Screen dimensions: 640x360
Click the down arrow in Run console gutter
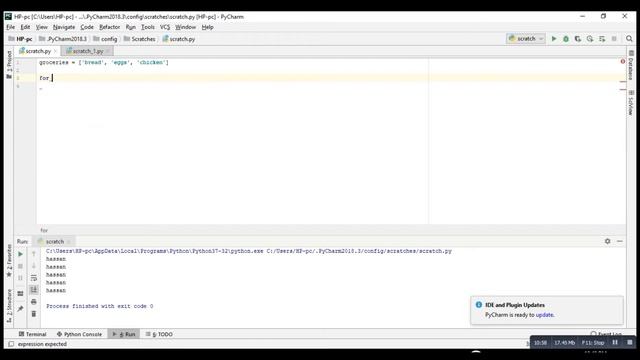click(34, 266)
